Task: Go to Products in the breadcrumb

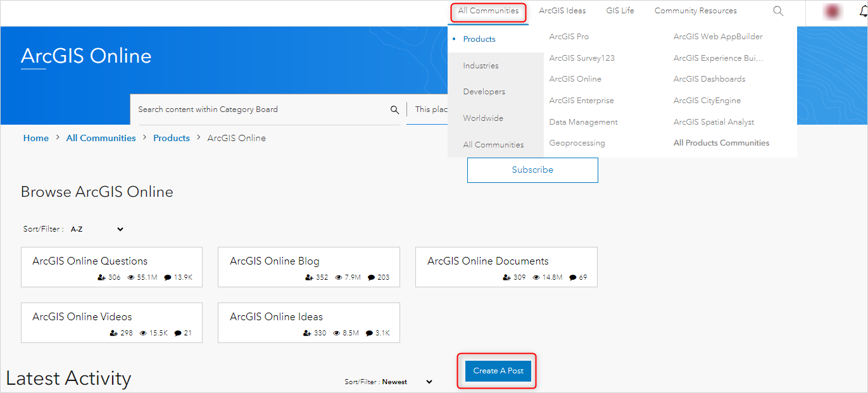Action: pyautogui.click(x=172, y=138)
